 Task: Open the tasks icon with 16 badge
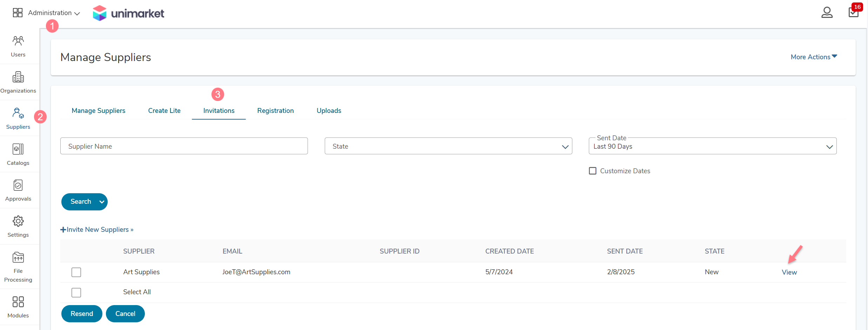pyautogui.click(x=854, y=12)
